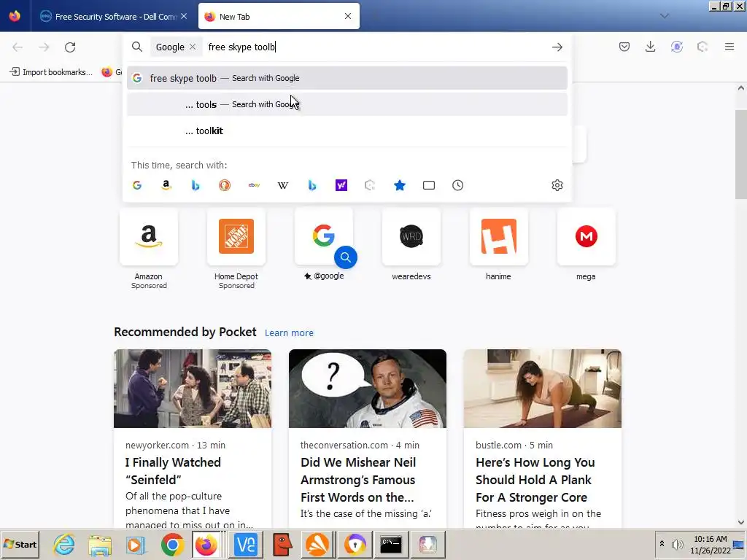Open the VNC Viewer taskbar icon

[246, 544]
